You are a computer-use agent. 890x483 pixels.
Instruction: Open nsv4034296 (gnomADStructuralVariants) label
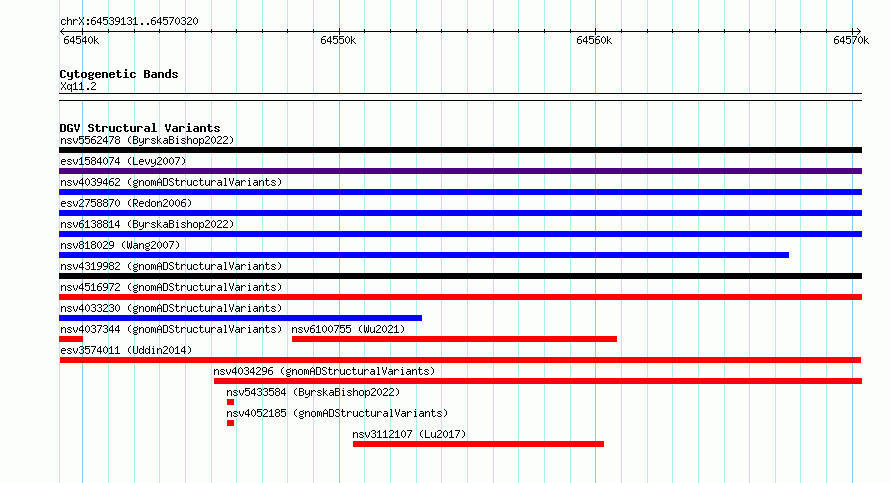324,371
